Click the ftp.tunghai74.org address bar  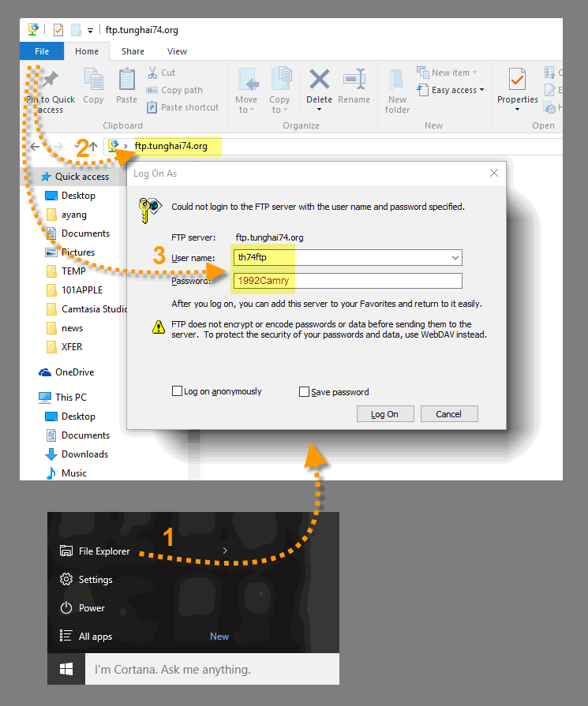click(x=333, y=146)
